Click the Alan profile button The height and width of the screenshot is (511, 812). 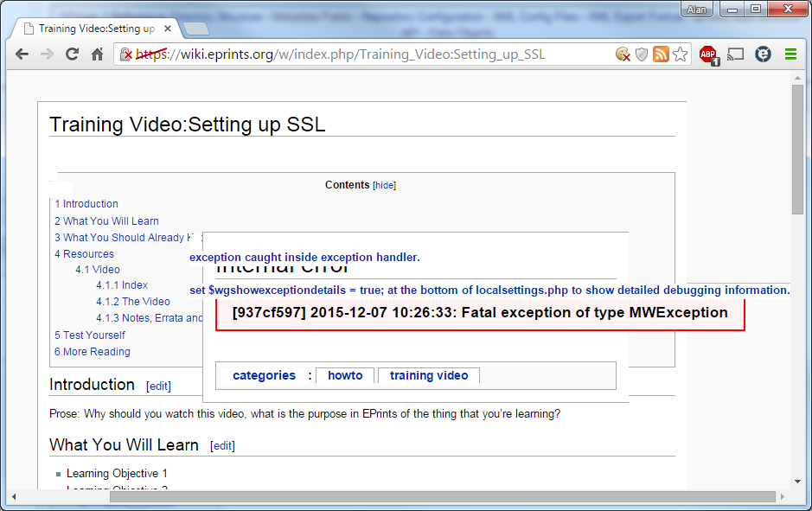pos(696,10)
